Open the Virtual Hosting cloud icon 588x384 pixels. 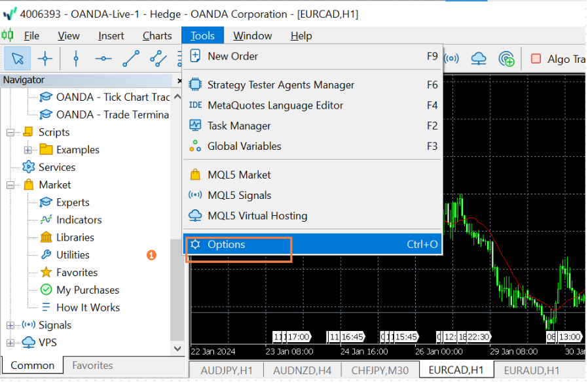(x=479, y=58)
